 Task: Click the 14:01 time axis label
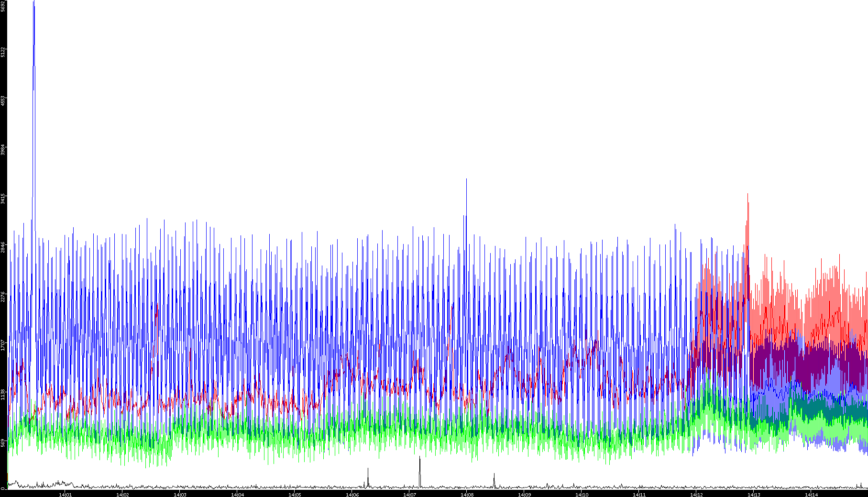(65, 495)
